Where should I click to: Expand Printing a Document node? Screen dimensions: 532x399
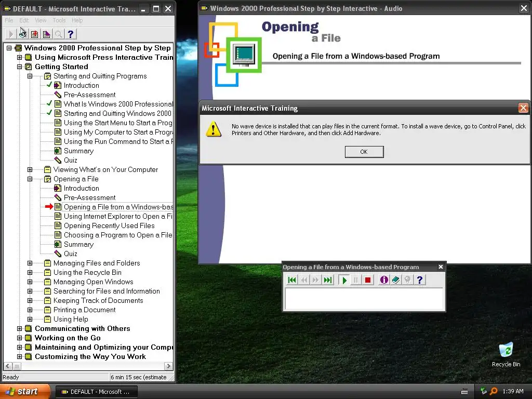click(30, 310)
